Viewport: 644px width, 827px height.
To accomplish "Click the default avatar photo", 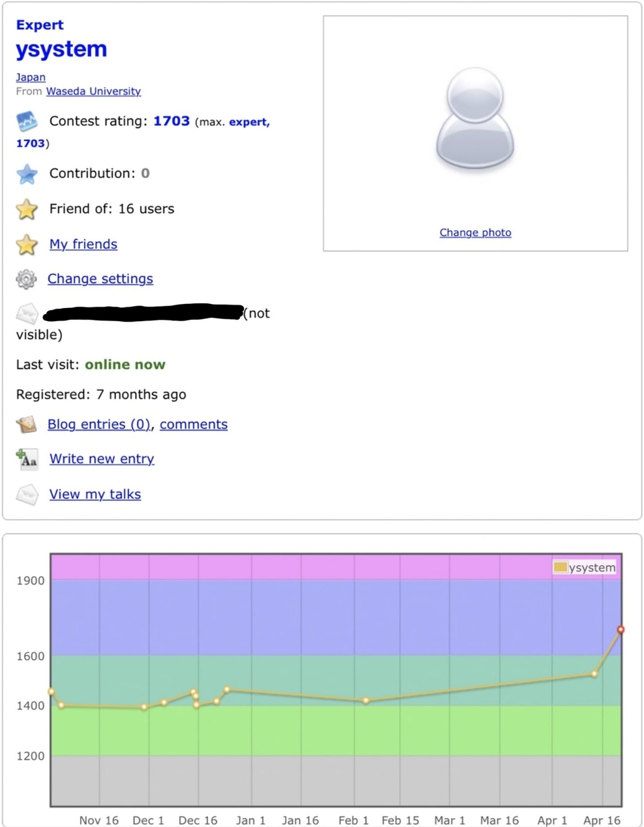I will point(475,119).
